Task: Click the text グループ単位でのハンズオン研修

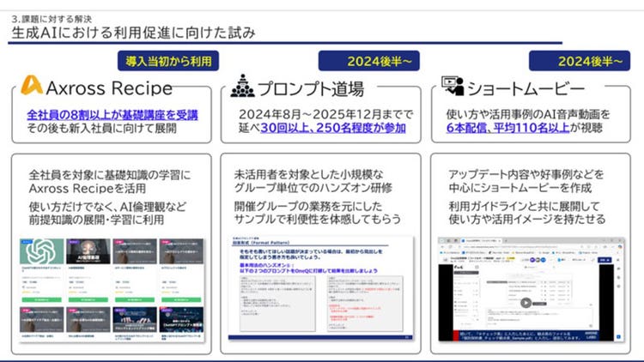Action: click(313, 188)
